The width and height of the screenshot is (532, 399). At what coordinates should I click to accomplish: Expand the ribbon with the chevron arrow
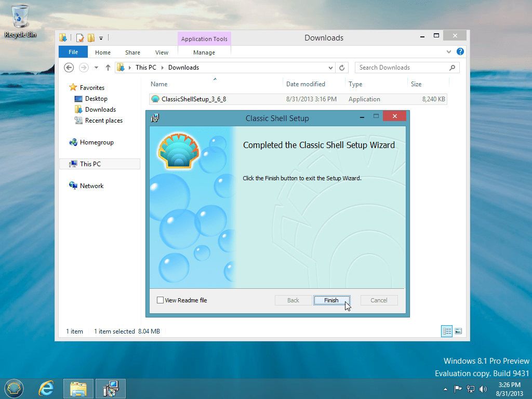449,51
